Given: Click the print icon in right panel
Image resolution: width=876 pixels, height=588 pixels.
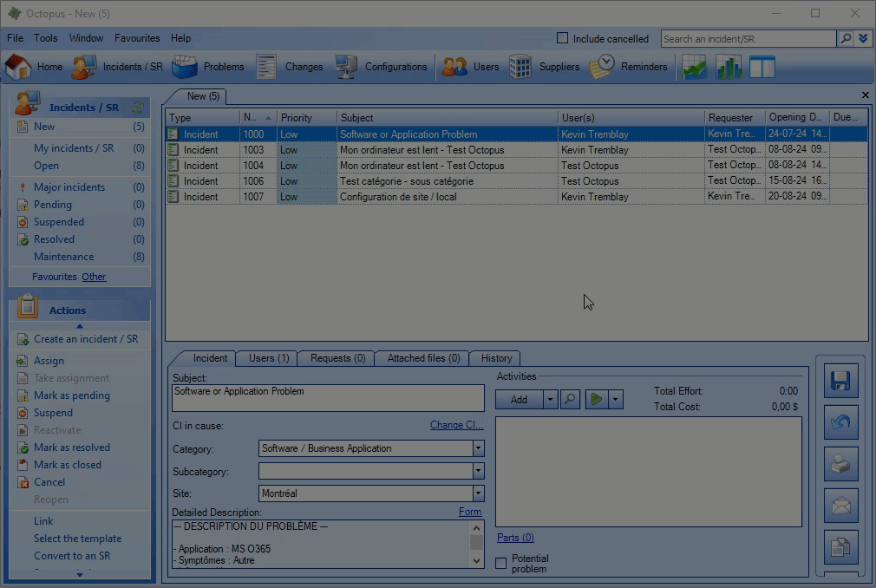Looking at the screenshot, I should click(x=840, y=465).
